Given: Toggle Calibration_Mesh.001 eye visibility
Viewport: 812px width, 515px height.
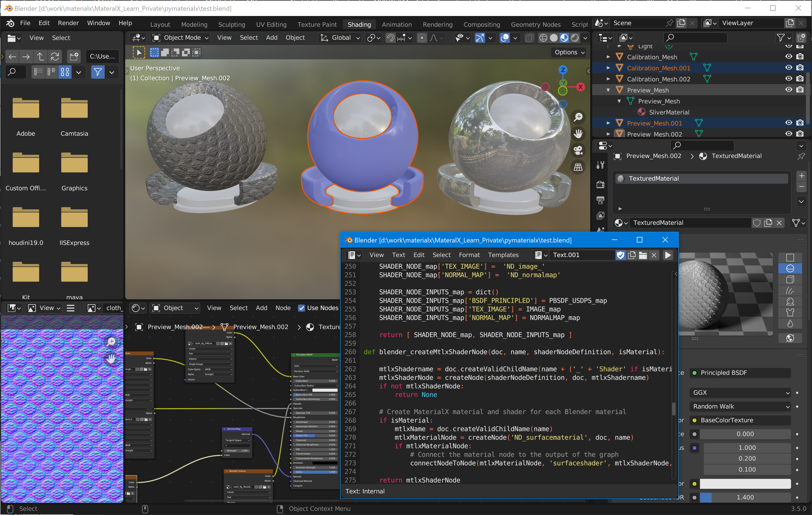Looking at the screenshot, I should coord(788,68).
